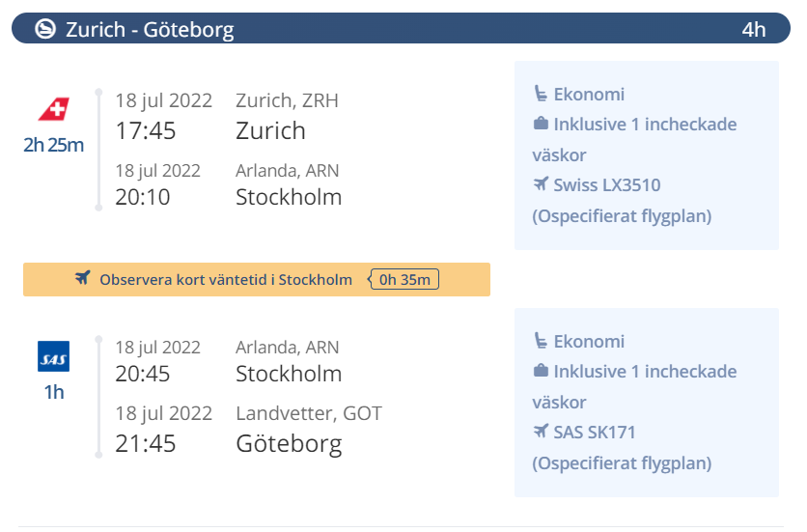
Task: Click the airplane icon next to SAS SK171
Action: (540, 432)
